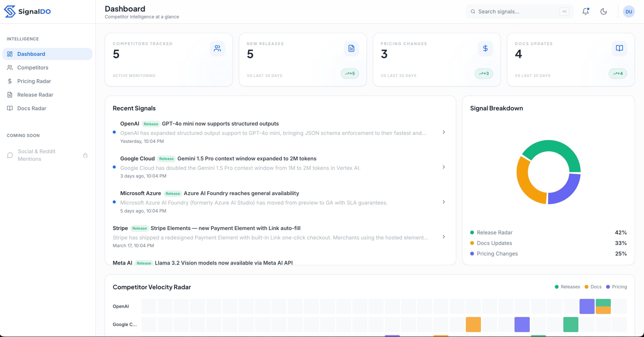Toggle dark mode with the moon icon

pos(603,11)
